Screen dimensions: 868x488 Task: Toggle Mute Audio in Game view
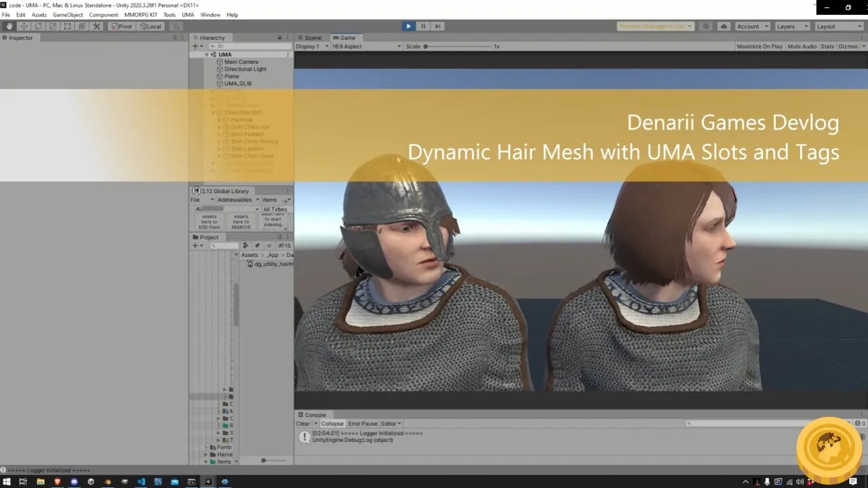(x=802, y=46)
